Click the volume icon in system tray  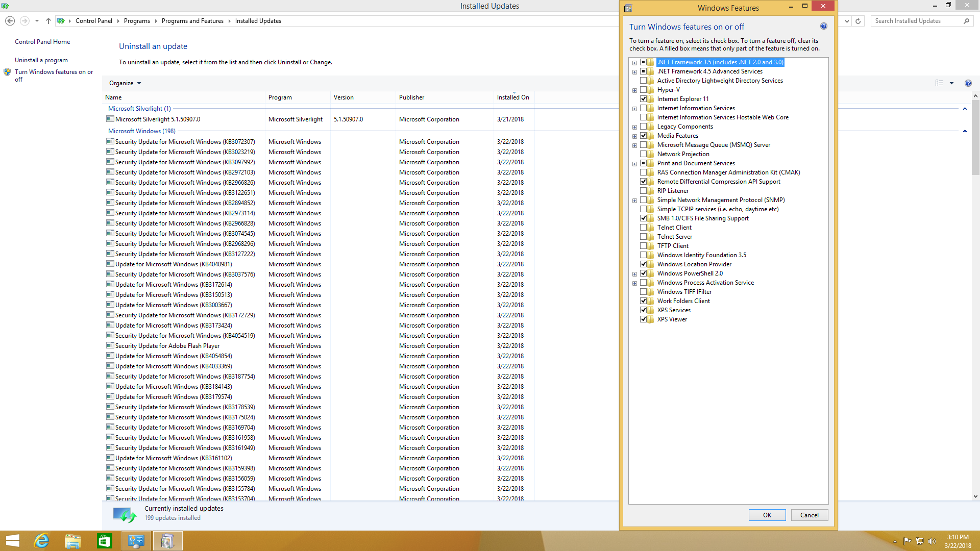click(932, 541)
